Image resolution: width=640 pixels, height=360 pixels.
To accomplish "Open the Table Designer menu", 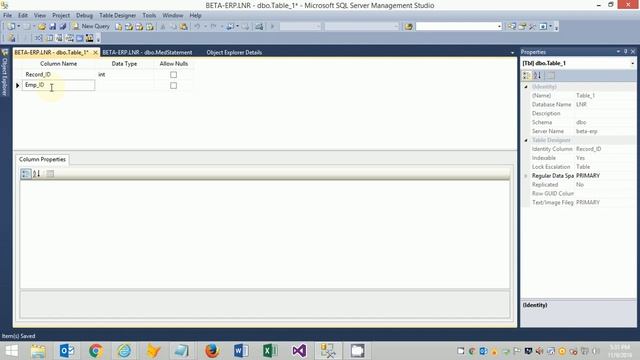I will pyautogui.click(x=117, y=16).
